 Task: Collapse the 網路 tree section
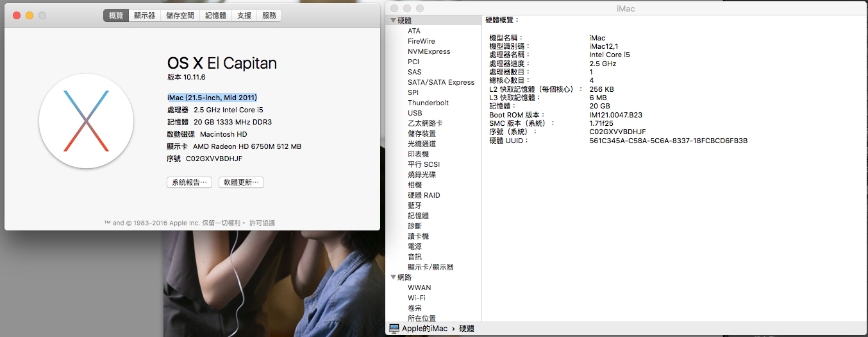click(x=392, y=277)
